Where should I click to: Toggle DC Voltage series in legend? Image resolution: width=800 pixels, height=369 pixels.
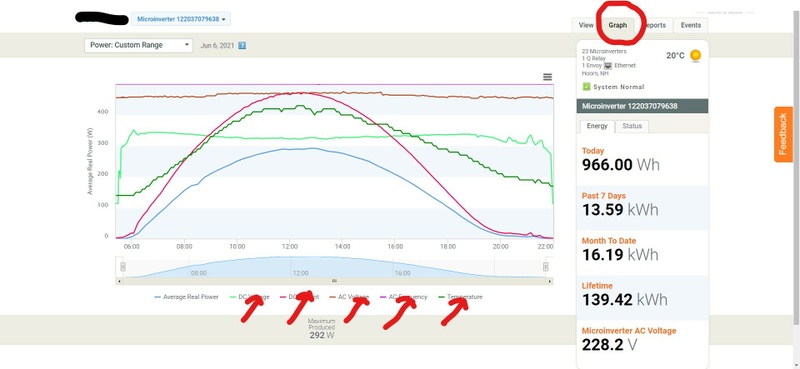[250, 297]
